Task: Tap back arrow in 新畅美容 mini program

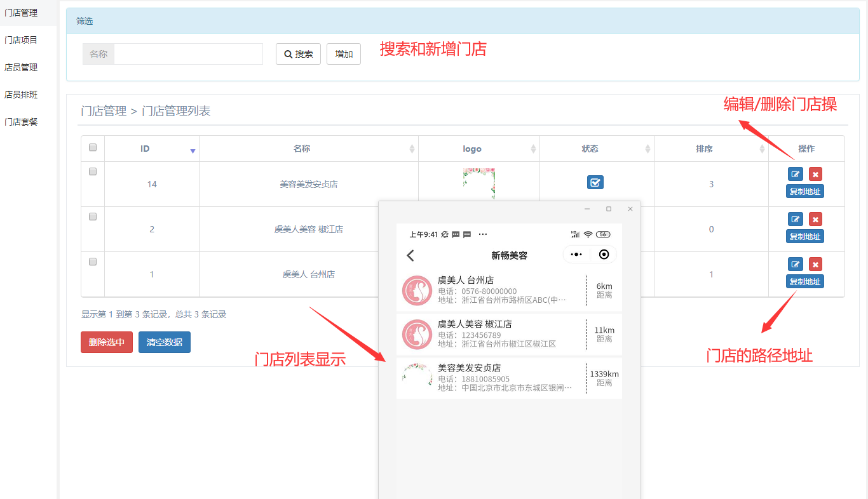Action: [x=410, y=255]
